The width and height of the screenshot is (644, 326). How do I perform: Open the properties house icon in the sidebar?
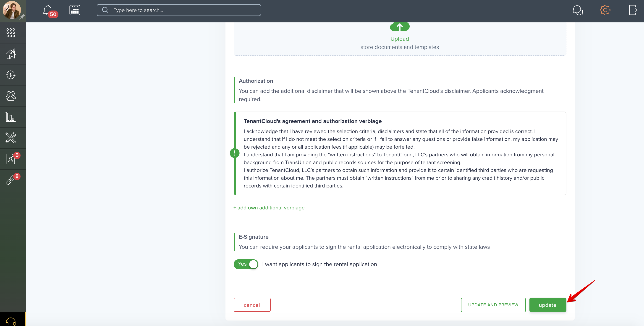(11, 54)
